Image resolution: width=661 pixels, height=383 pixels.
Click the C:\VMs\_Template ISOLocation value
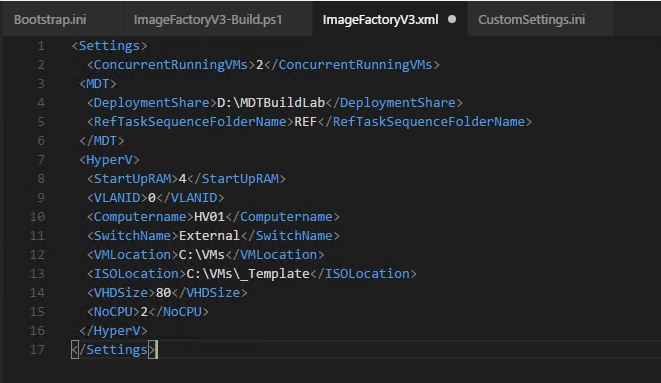(248, 274)
